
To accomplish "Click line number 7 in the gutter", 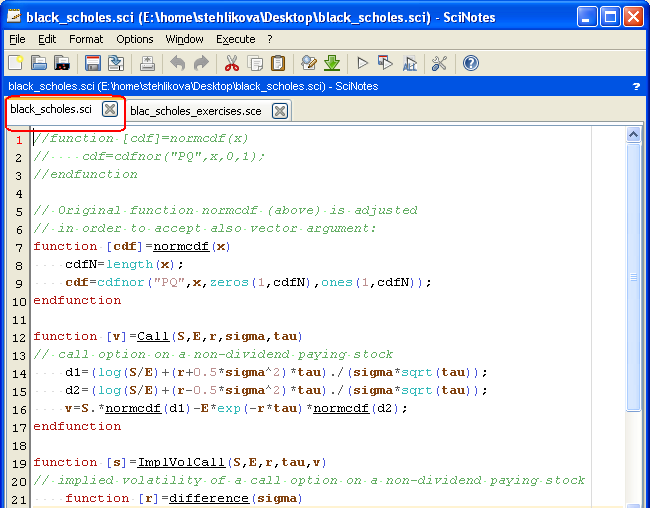I will pos(19,248).
